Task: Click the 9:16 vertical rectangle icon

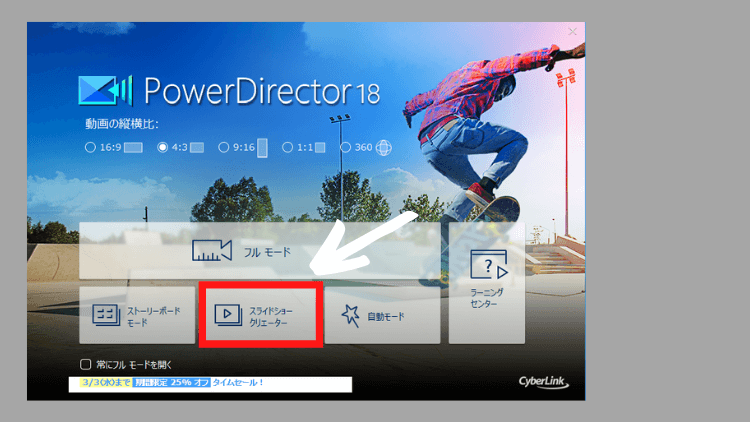Action: pyautogui.click(x=262, y=148)
